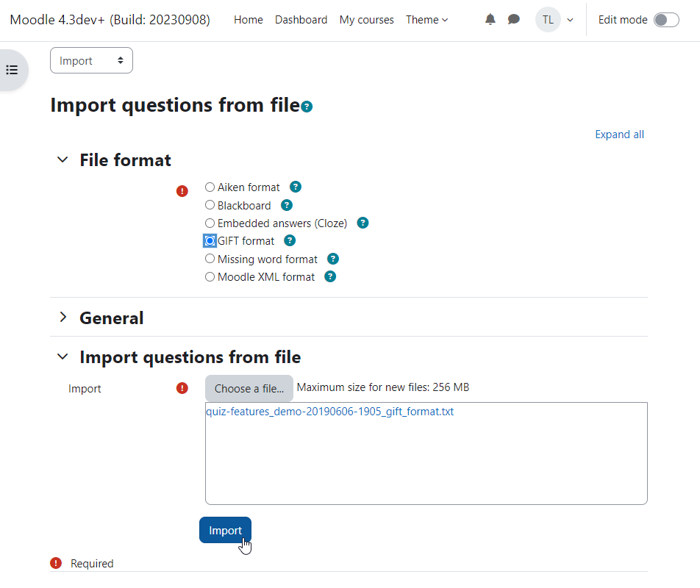Viewport: 700px width, 588px height.
Task: Select the Aiken format radio button
Action: 210,187
